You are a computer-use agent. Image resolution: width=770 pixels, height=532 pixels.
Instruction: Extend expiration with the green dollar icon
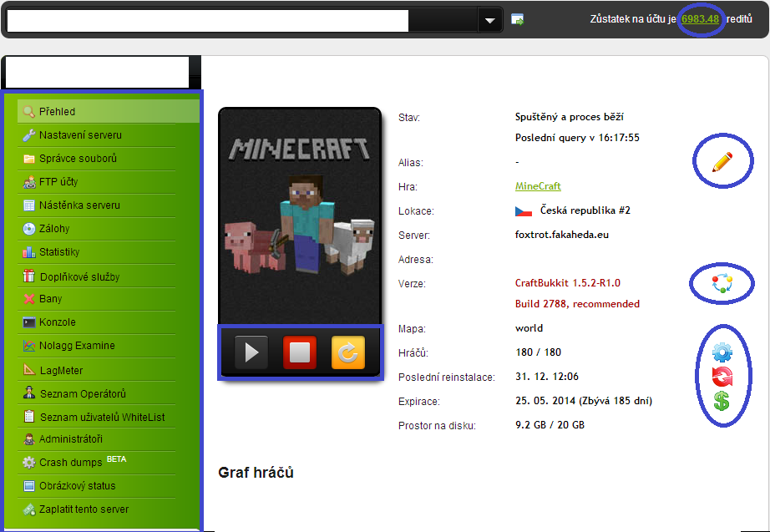(722, 402)
